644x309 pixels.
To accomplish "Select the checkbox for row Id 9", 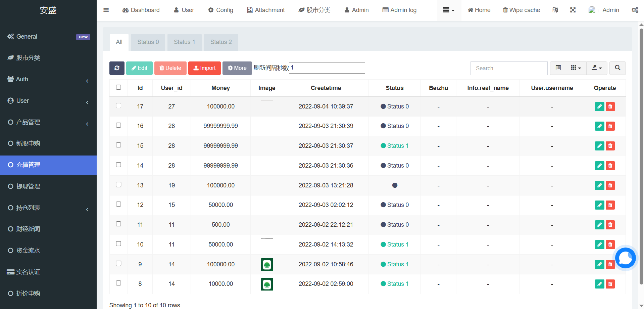I will coord(118,264).
